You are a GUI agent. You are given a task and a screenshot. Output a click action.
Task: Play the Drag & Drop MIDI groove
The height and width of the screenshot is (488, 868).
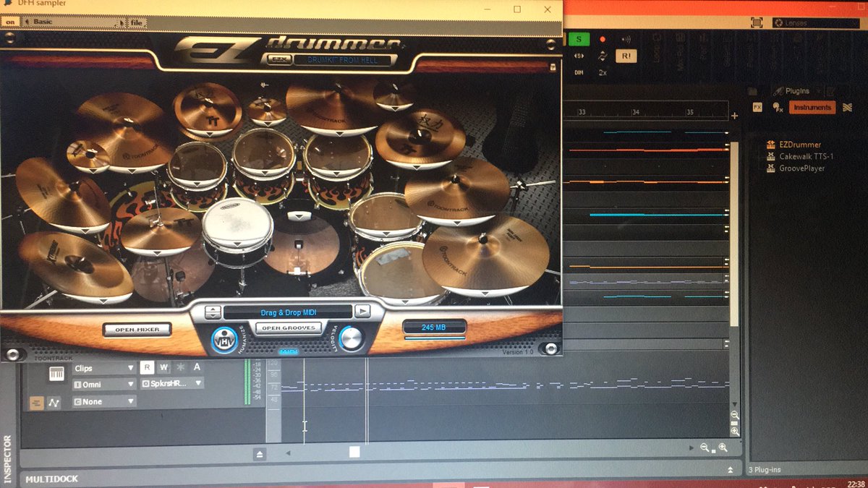tap(363, 312)
